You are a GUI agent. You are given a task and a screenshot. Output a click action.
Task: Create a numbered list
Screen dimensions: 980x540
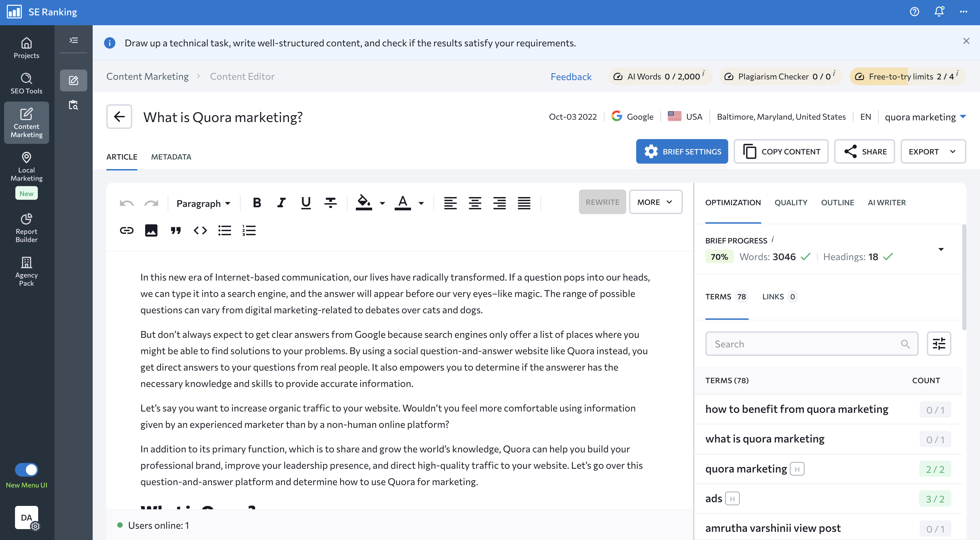[249, 230]
